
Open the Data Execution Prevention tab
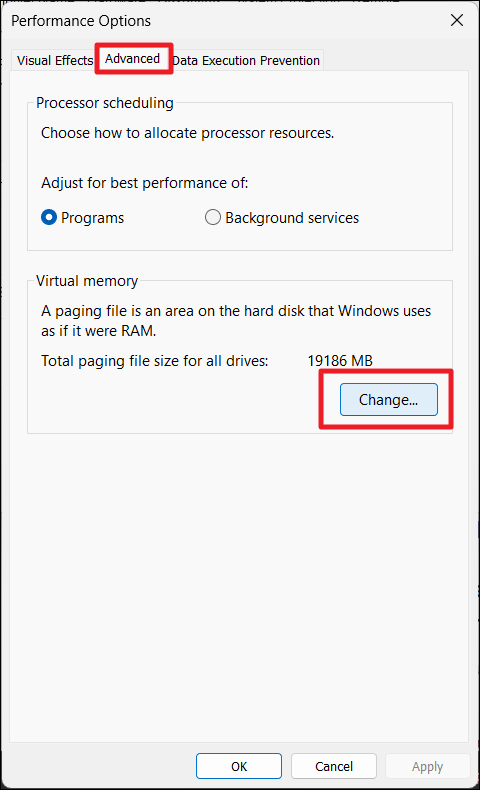tap(246, 60)
